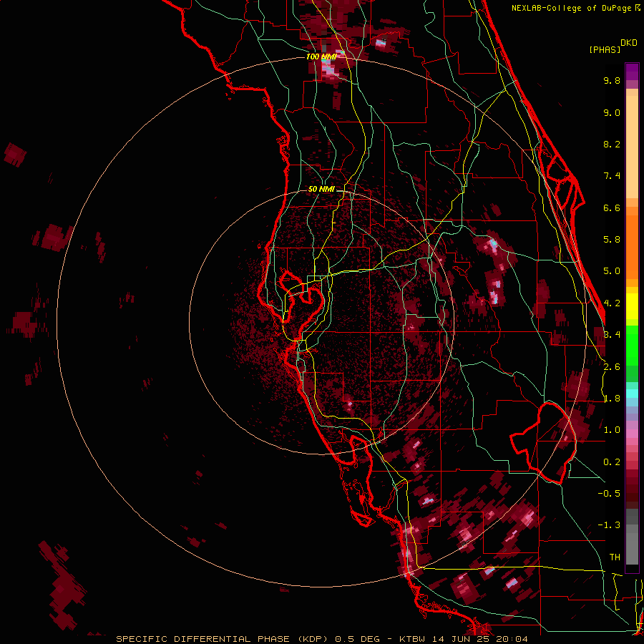Screen dimensions: 644x644
Task: Select the 9.8 value on color scale
Action: (612, 80)
